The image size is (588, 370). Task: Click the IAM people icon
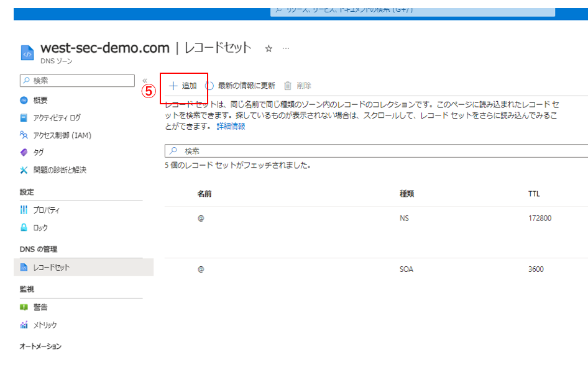(24, 135)
